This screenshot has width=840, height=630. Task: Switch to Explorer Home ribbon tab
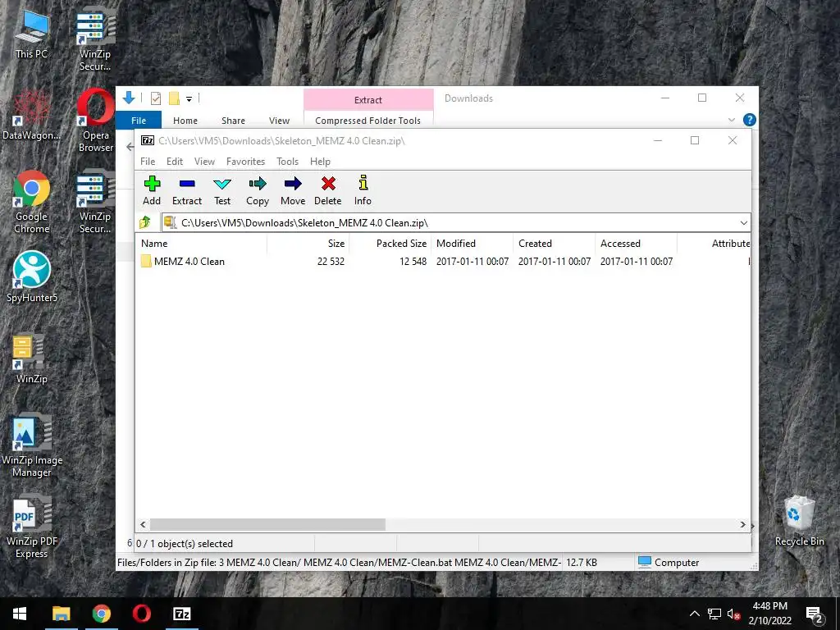185,121
